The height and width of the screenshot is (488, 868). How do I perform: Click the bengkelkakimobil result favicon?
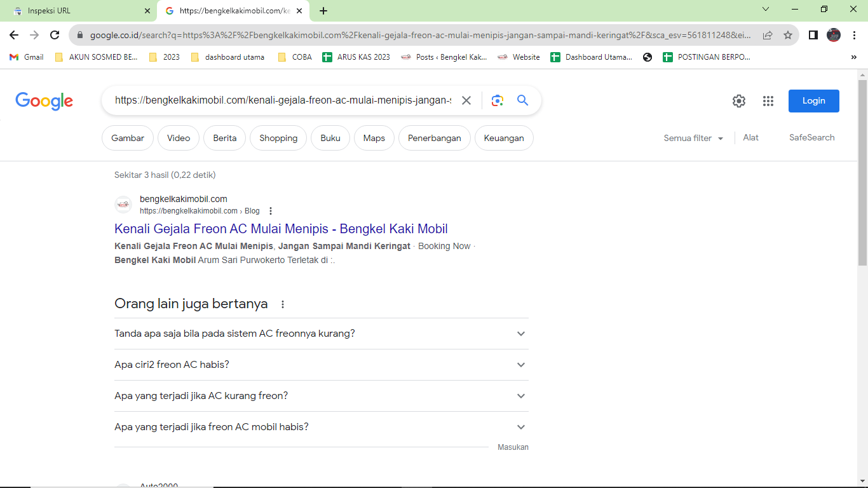tap(123, 205)
